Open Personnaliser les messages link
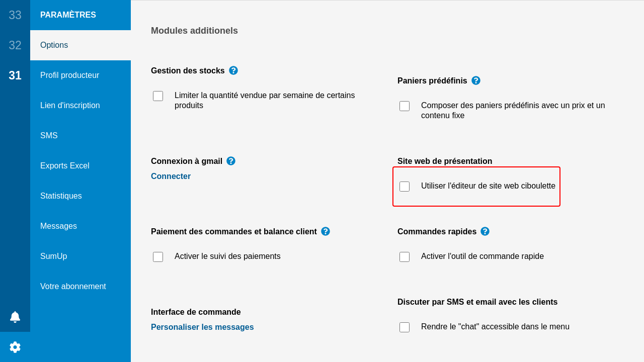Screen dimensions: 644x362 202,327
